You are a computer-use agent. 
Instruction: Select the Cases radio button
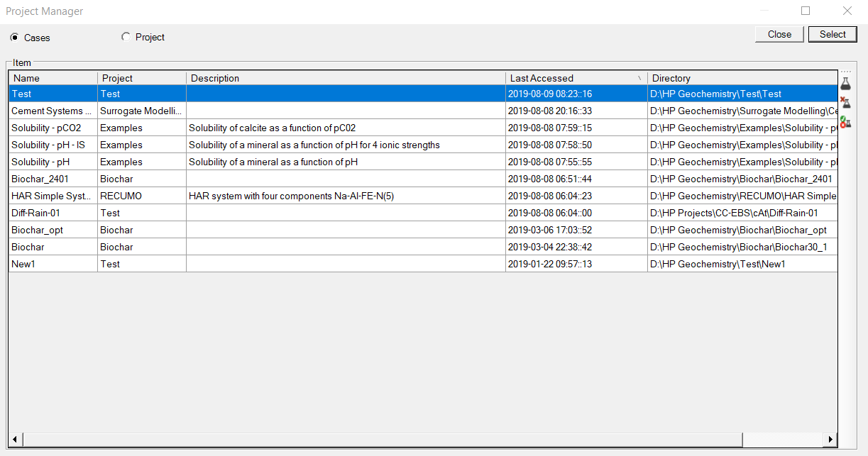click(x=15, y=37)
